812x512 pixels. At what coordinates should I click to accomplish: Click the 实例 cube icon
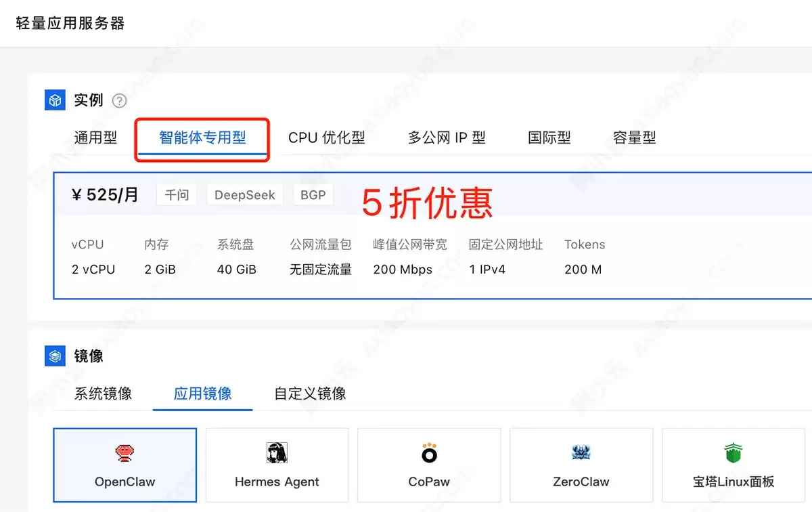pos(55,100)
